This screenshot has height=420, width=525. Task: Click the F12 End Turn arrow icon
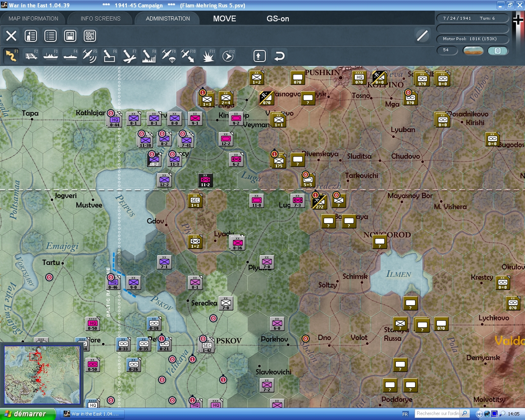(228, 56)
